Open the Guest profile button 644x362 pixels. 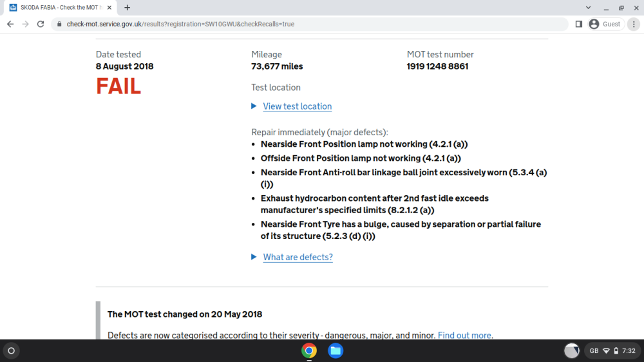pyautogui.click(x=606, y=24)
